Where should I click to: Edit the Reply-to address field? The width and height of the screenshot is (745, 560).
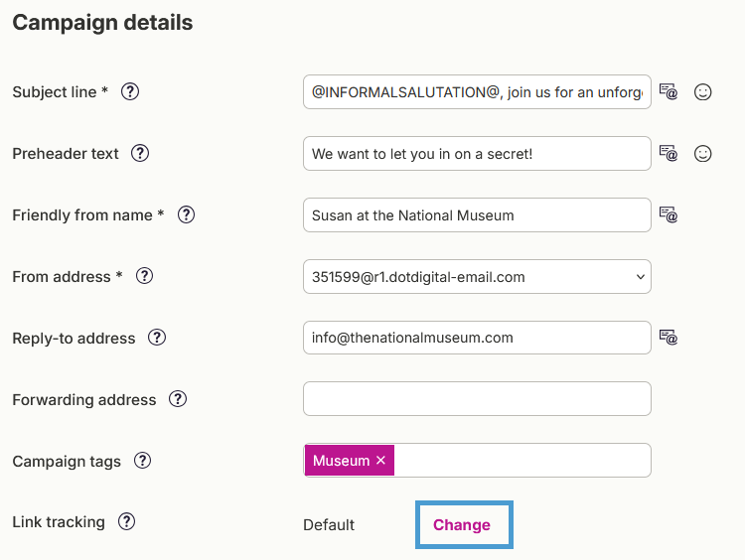tap(477, 338)
